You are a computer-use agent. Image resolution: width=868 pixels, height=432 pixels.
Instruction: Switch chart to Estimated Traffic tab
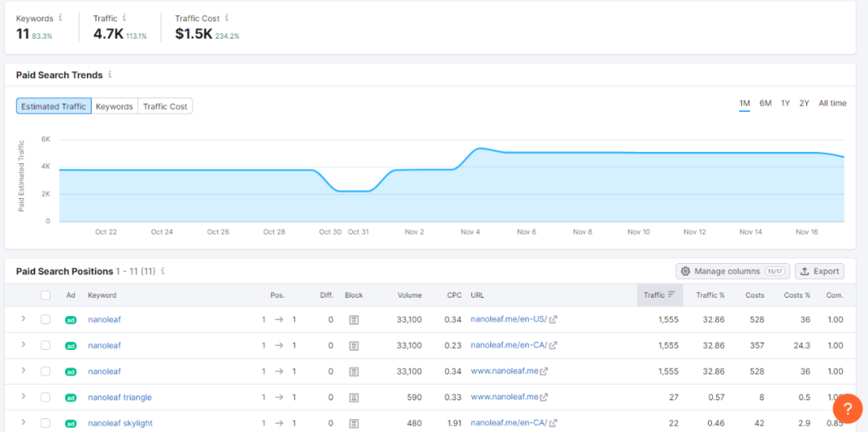[54, 106]
